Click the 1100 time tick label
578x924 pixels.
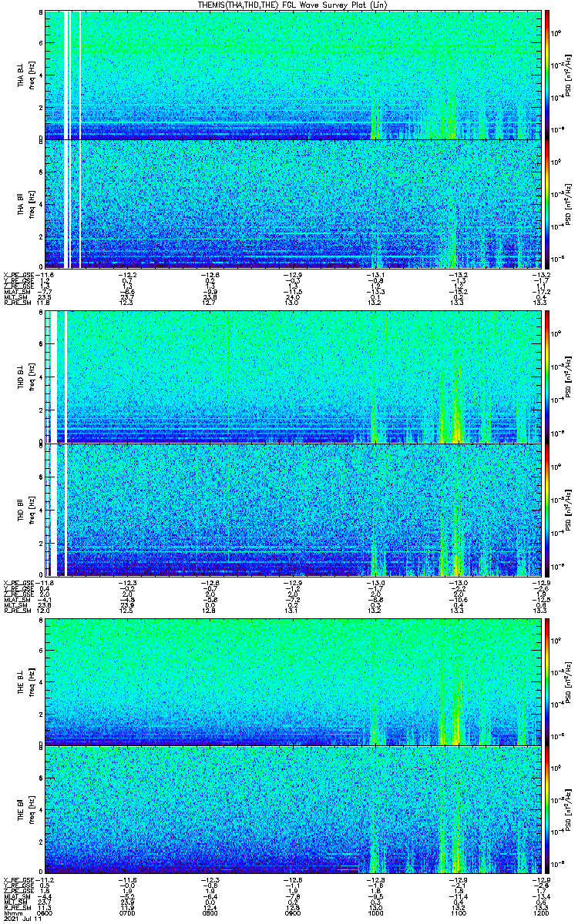[x=458, y=913]
